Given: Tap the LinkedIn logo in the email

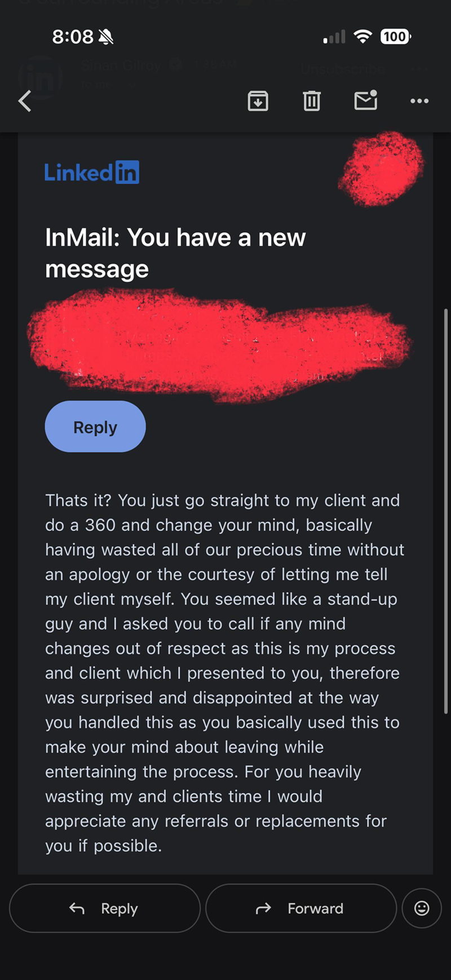Looking at the screenshot, I should tap(92, 172).
